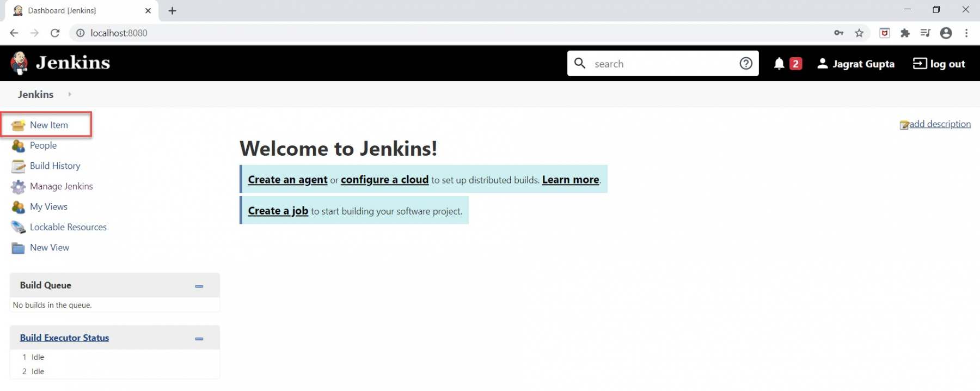Click the New View folder icon
The image size is (980, 391).
(x=19, y=248)
